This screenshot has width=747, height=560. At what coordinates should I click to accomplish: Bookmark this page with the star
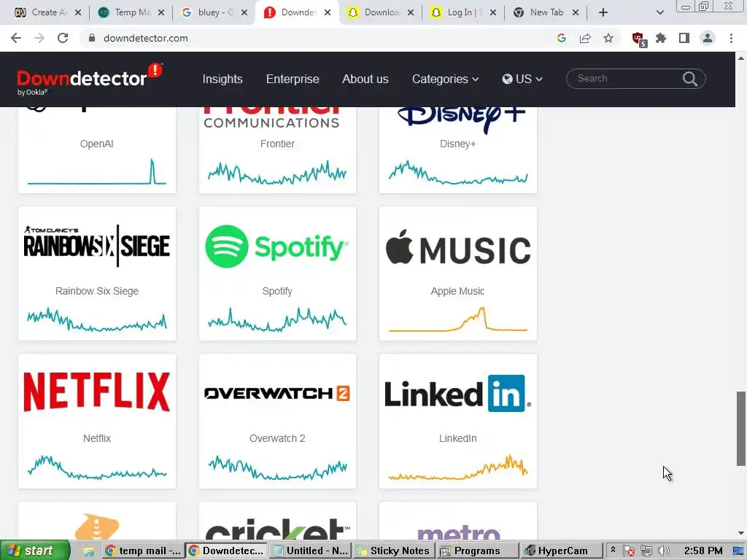click(x=608, y=38)
